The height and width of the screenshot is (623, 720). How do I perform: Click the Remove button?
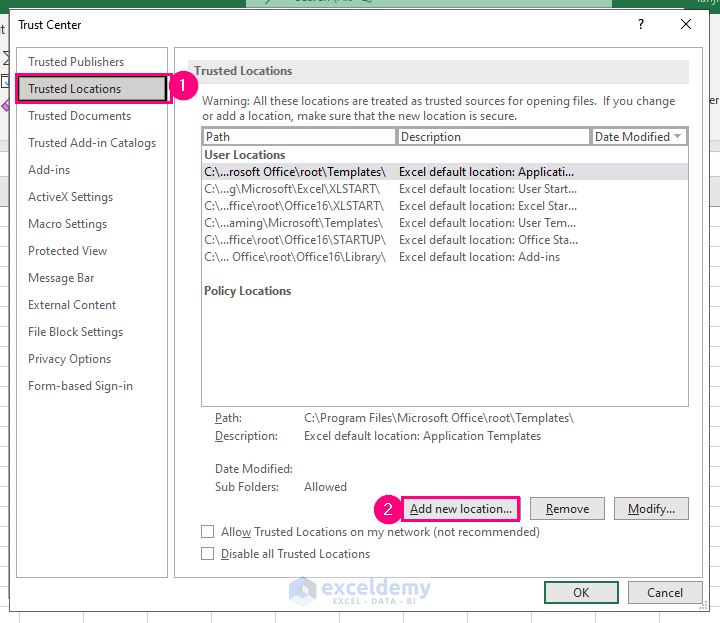(567, 509)
